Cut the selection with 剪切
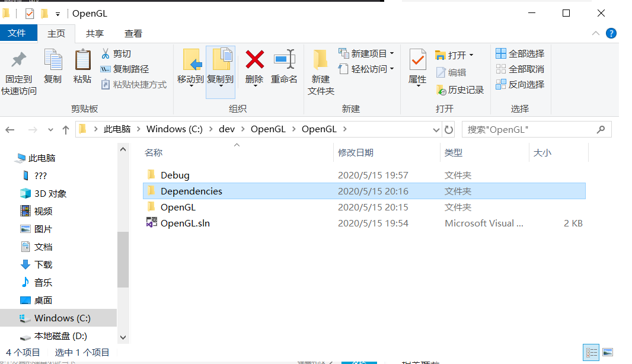Screen dimensions: 632x364 pos(116,53)
